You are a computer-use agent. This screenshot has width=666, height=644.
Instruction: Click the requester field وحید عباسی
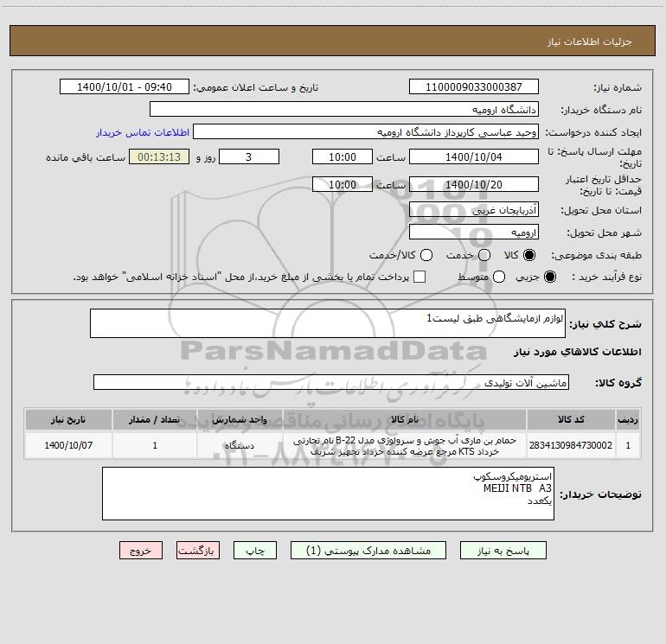(x=366, y=131)
